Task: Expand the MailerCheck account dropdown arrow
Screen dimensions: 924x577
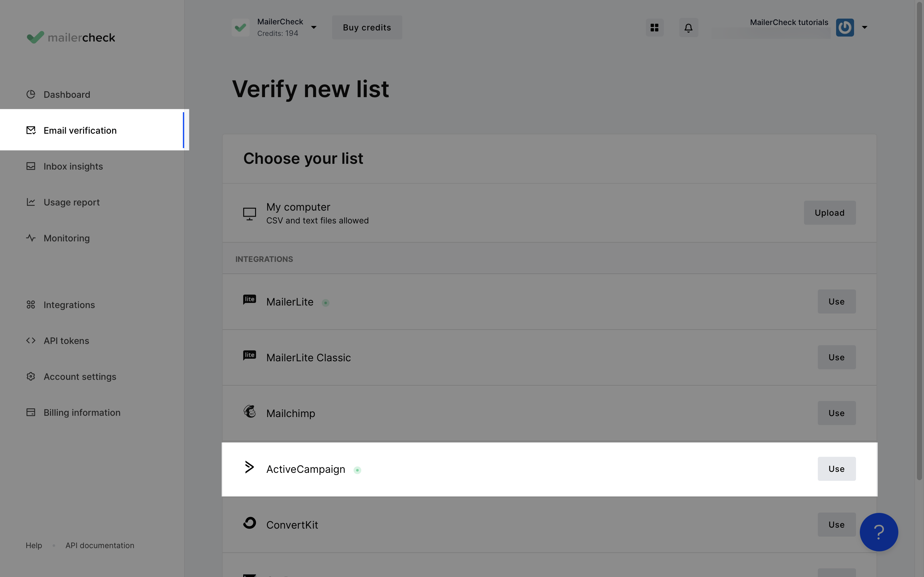Action: coord(315,27)
